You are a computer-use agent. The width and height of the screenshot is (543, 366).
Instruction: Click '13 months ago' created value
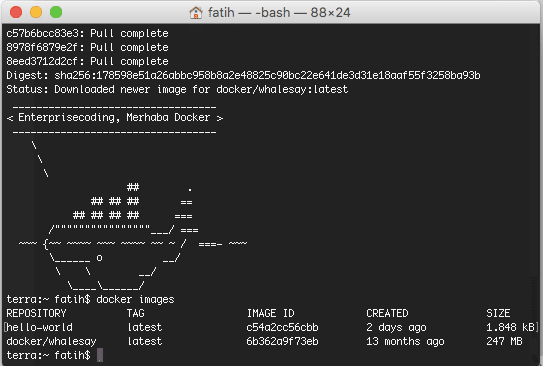click(x=405, y=341)
